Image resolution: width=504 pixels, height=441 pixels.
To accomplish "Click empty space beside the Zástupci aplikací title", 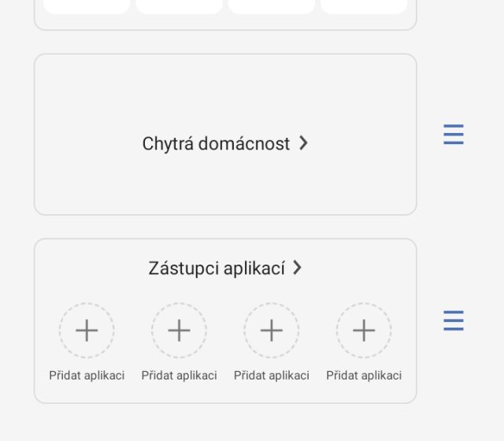I will [87, 268].
